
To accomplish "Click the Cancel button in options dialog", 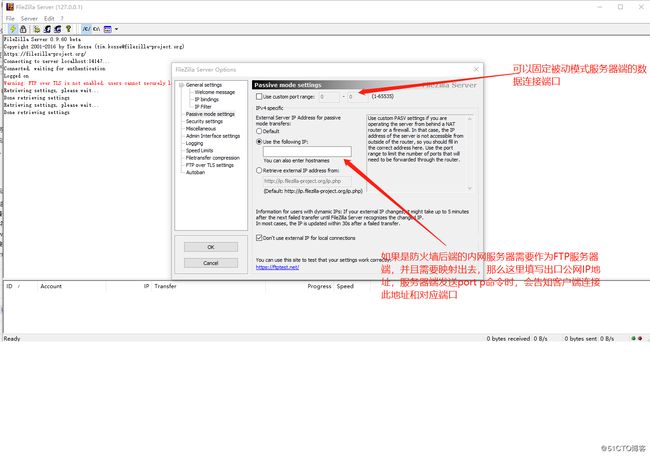I will [x=211, y=263].
